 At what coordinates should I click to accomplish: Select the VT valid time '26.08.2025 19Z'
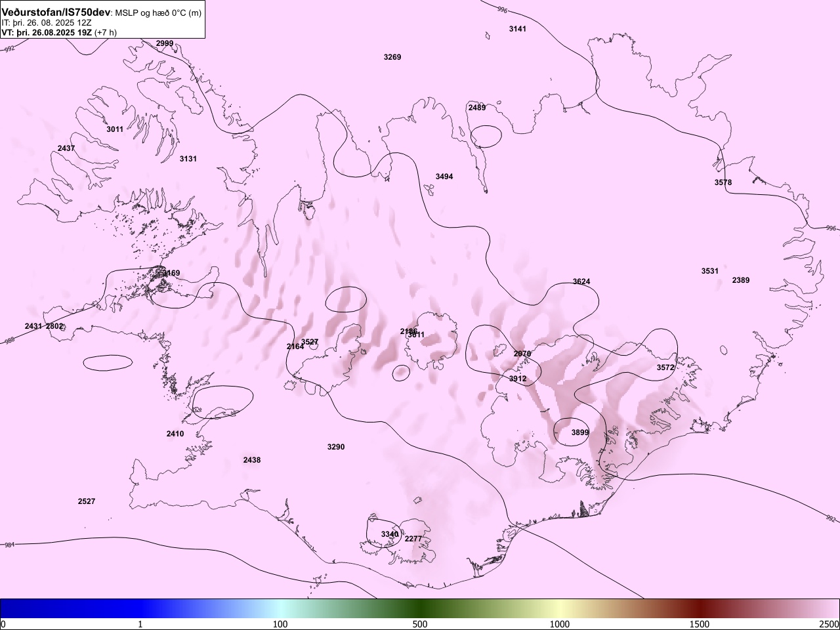click(60, 32)
